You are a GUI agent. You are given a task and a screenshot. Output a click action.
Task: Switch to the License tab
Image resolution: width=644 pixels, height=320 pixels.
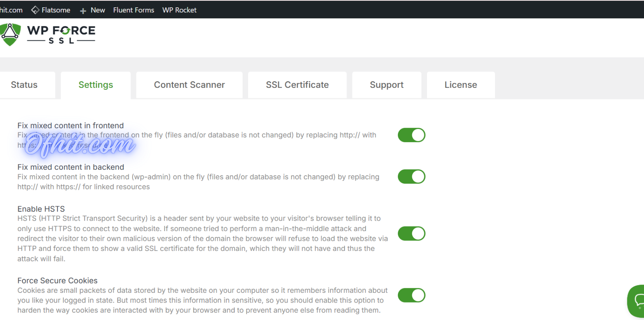(460, 85)
